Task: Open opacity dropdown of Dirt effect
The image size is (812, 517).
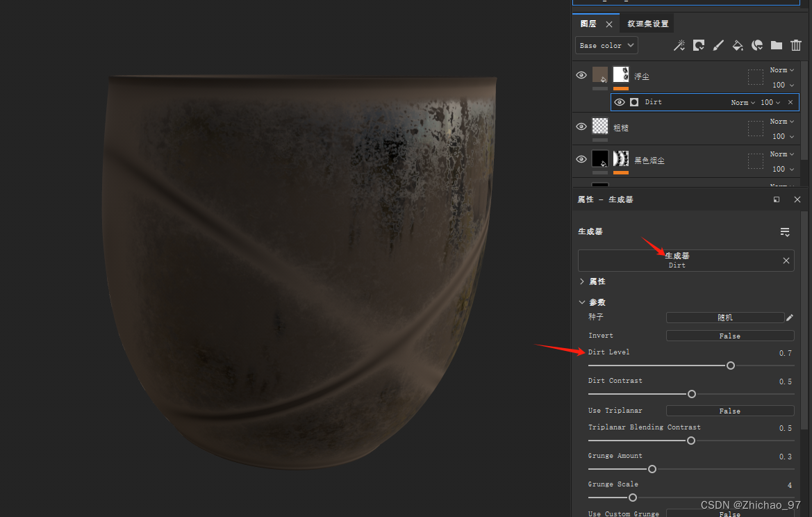Action: click(770, 103)
